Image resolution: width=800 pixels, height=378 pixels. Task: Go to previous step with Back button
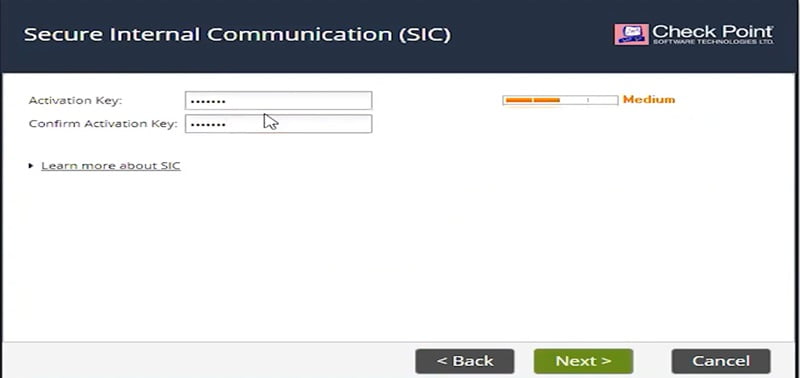[465, 361]
